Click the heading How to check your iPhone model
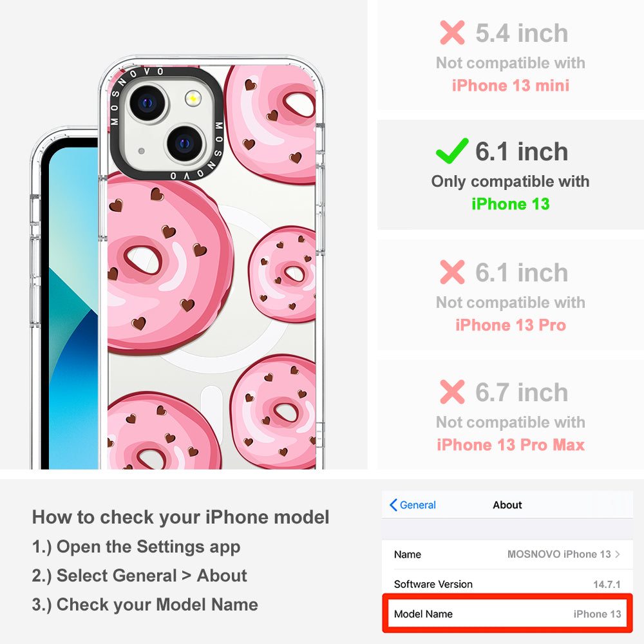644x644 pixels. coord(180,516)
